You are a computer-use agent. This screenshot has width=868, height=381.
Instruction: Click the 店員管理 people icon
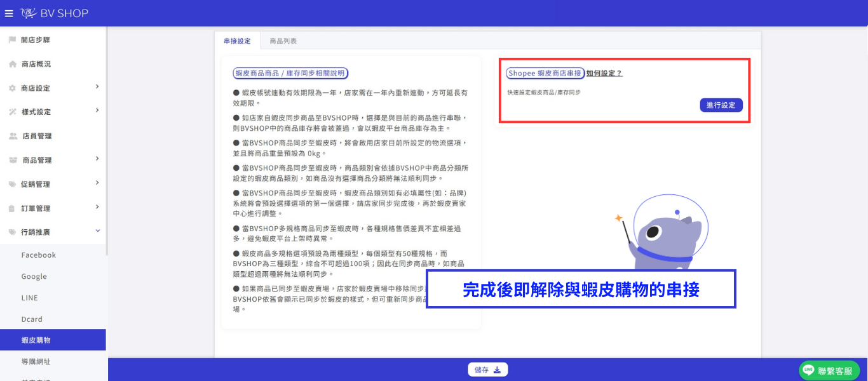pyautogui.click(x=13, y=136)
